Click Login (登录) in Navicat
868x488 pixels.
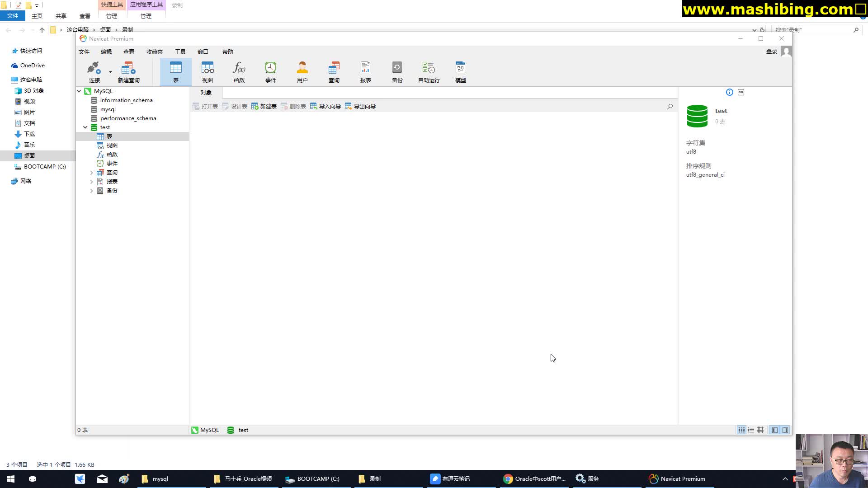click(x=771, y=52)
